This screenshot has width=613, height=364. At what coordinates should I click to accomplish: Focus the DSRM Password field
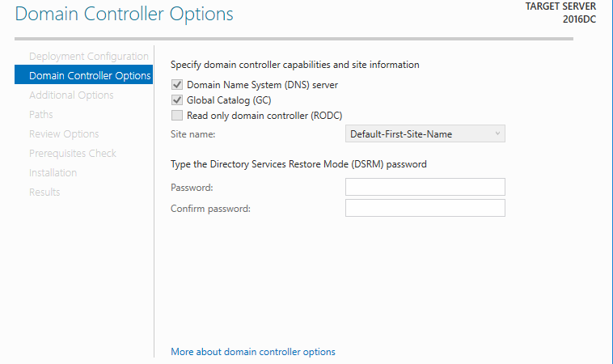point(425,187)
